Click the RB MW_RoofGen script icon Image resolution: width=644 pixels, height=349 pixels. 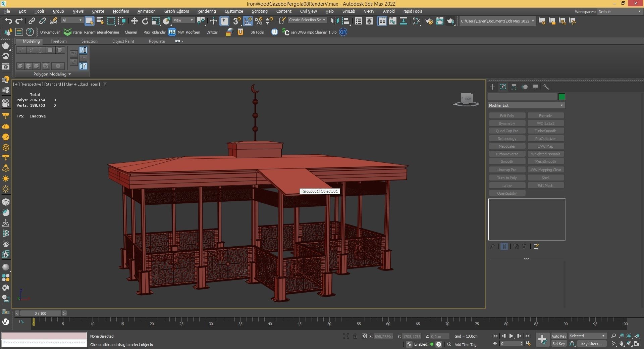(x=172, y=32)
